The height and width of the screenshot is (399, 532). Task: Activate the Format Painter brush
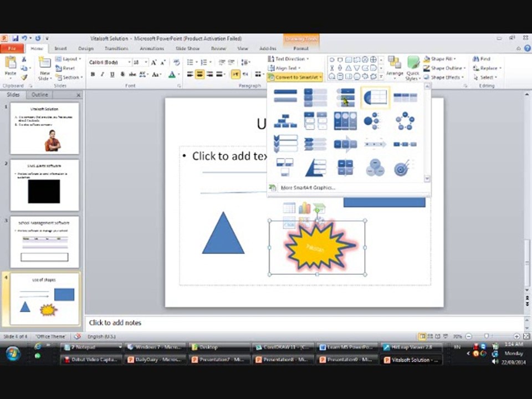[24, 78]
